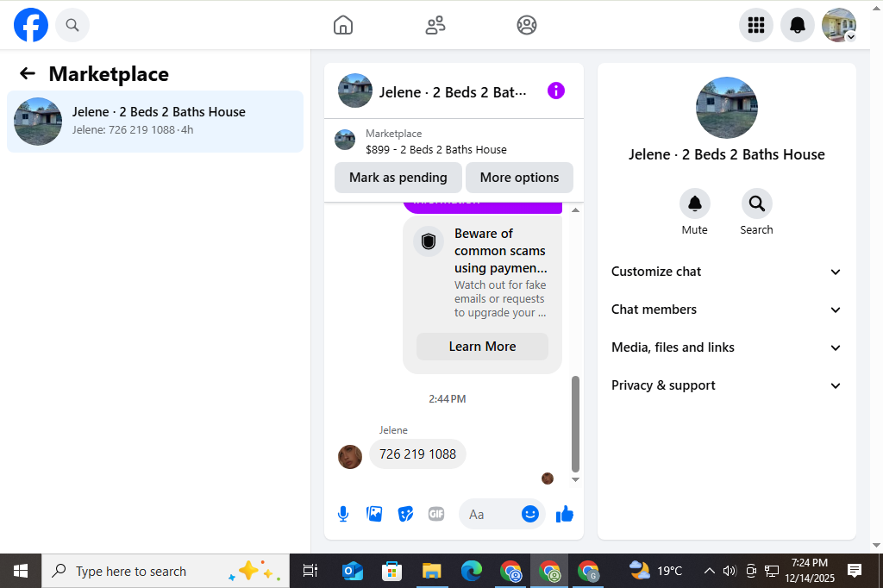Choose a sticker icon
883x588 pixels.
[405, 514]
